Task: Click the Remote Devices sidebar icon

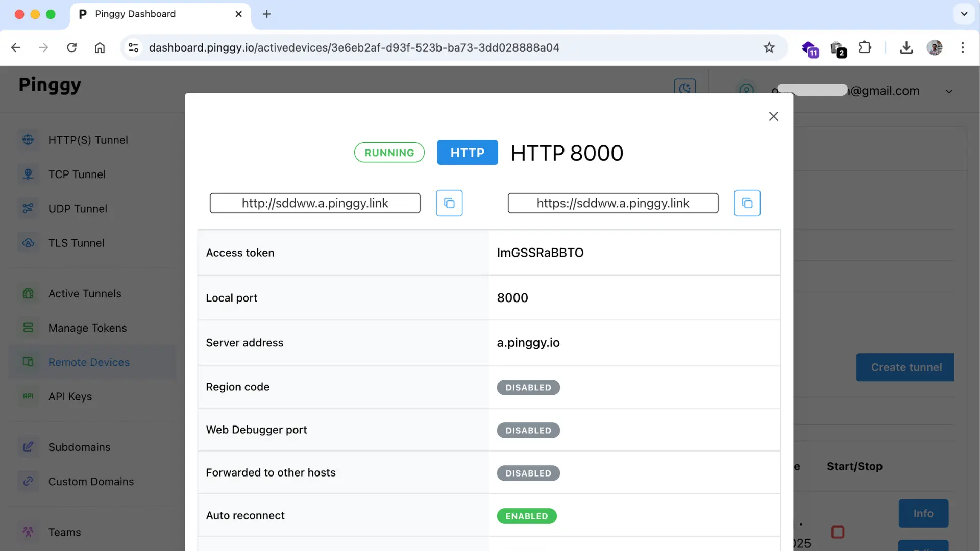Action: 27,363
